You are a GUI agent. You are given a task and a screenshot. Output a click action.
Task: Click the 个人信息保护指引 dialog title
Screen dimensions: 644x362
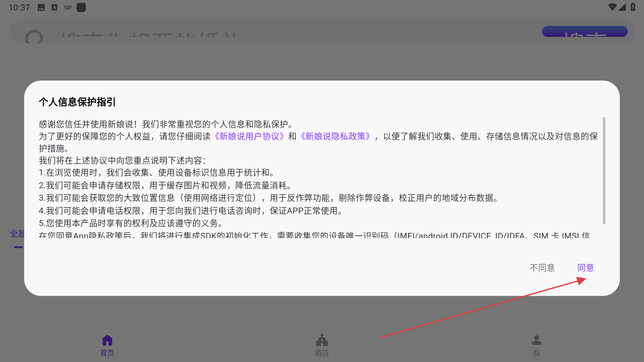click(77, 102)
